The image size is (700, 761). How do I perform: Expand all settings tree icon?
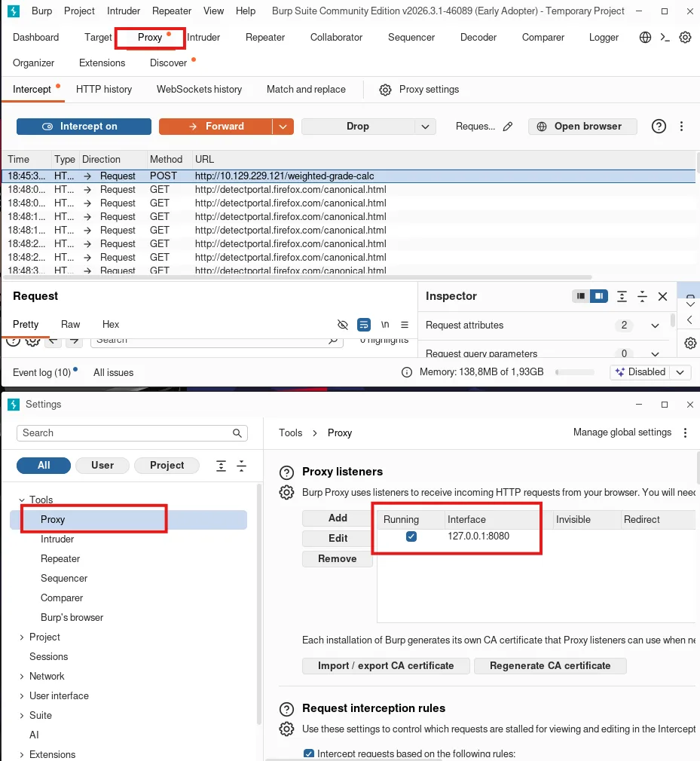pos(221,466)
